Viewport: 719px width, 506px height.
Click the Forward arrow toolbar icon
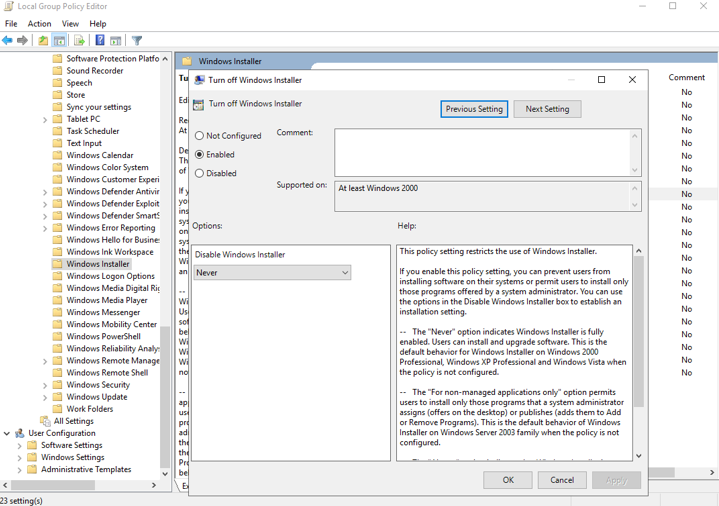click(x=22, y=41)
